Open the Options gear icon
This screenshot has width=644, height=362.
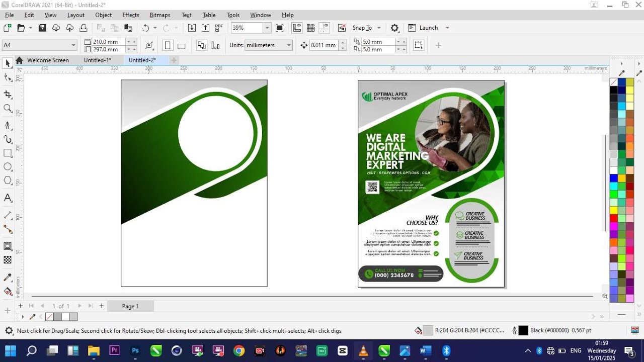[395, 28]
